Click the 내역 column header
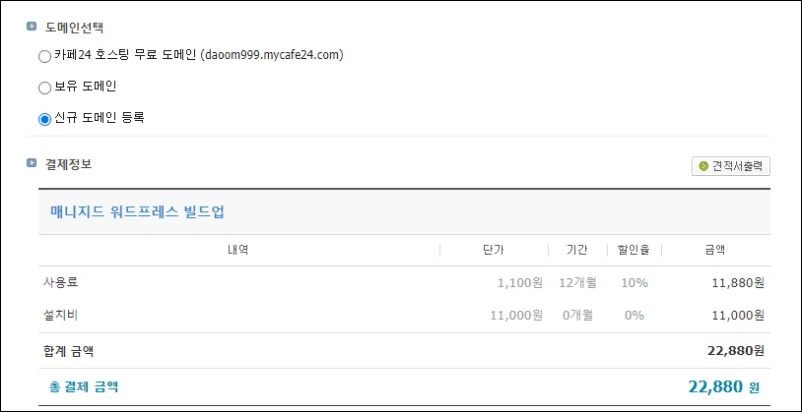 pos(238,250)
